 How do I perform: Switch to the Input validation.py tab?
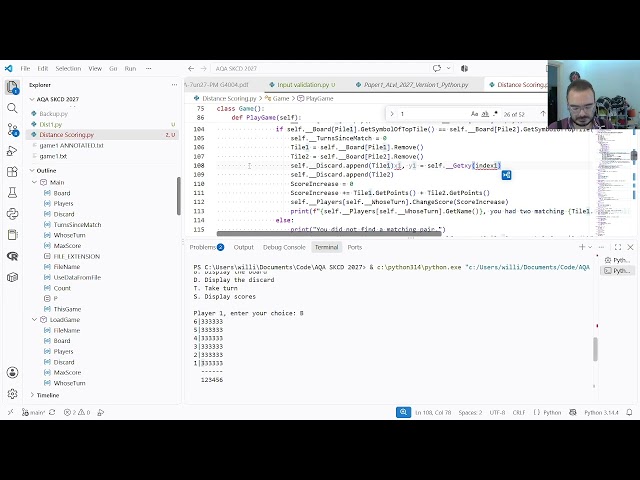302,85
